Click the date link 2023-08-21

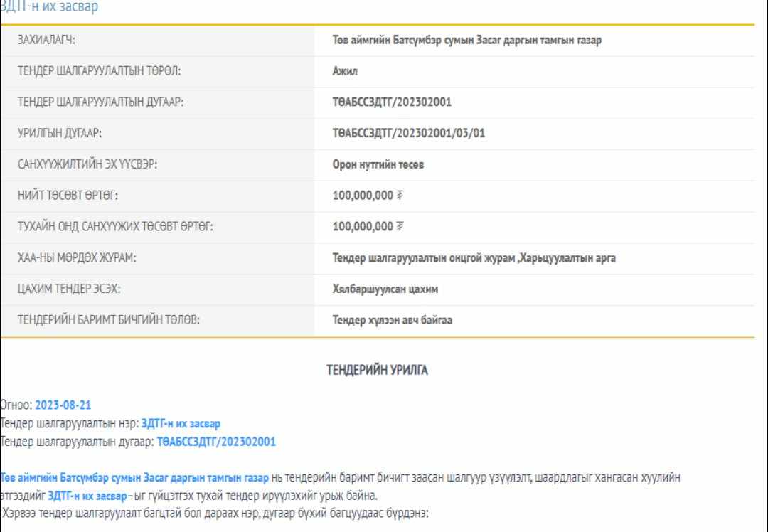pyautogui.click(x=63, y=405)
